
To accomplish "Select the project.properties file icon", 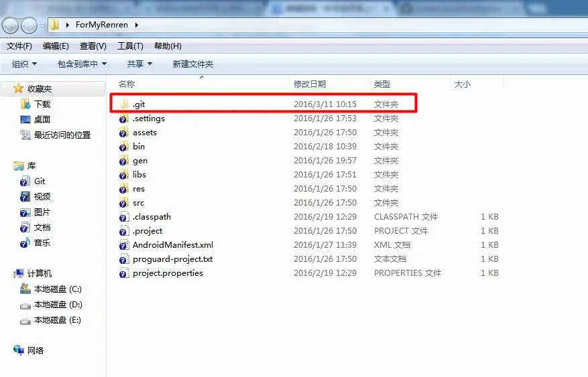I will click(124, 273).
